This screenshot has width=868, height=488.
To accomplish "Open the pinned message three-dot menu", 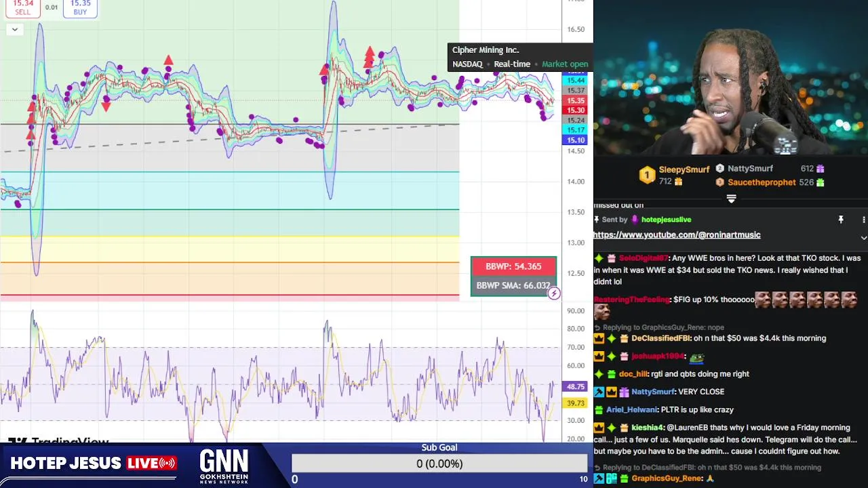I will click(863, 220).
